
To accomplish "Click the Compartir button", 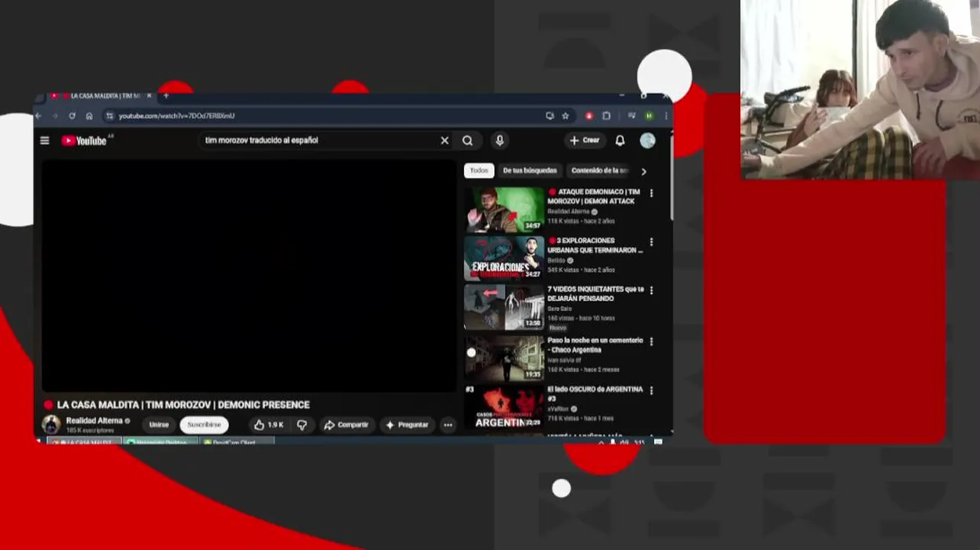I will click(x=347, y=425).
